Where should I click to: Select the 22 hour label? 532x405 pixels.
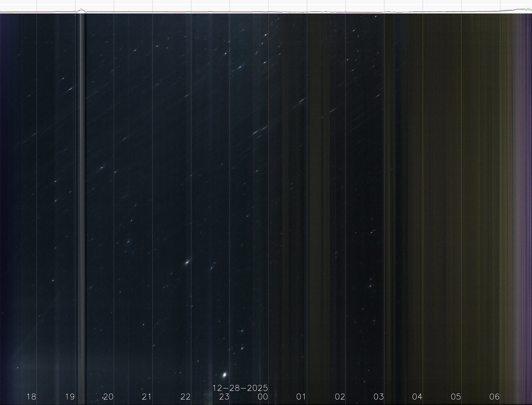coord(186,397)
